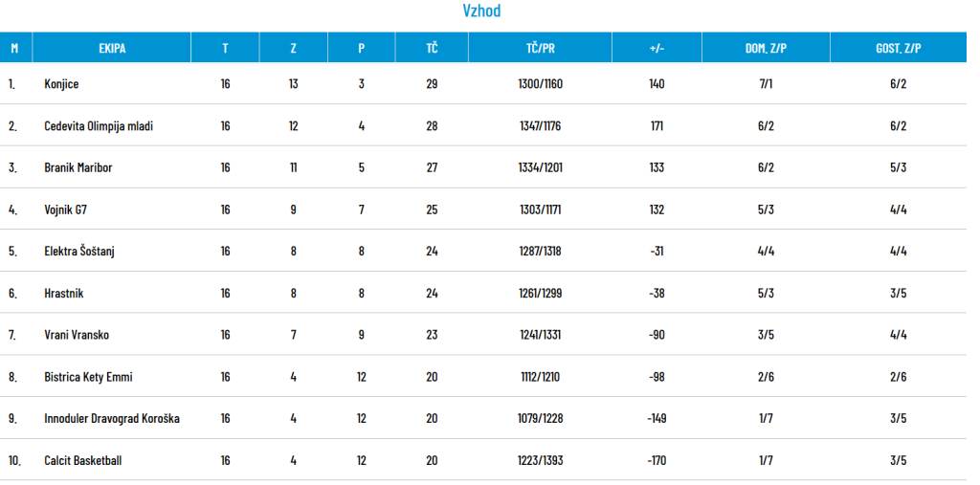Image resolution: width=980 pixels, height=485 pixels.
Task: Sort table by TČ/PR column header
Action: coord(541,48)
